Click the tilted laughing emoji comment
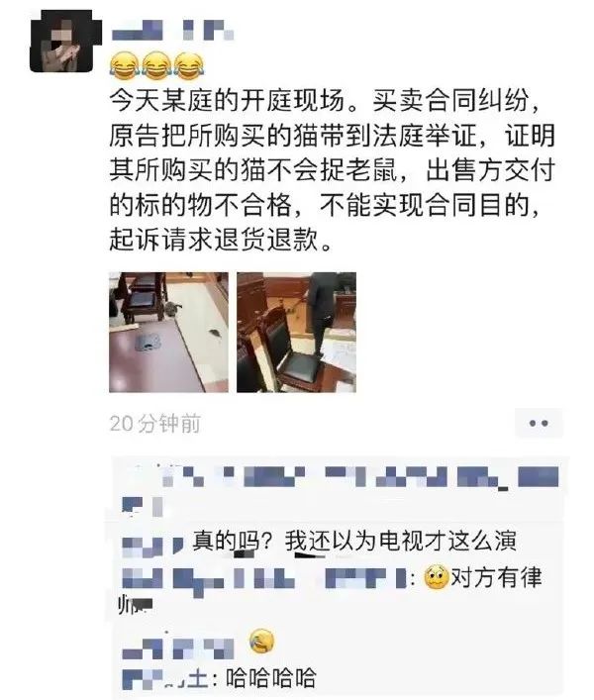The image size is (594, 700). pyautogui.click(x=262, y=642)
